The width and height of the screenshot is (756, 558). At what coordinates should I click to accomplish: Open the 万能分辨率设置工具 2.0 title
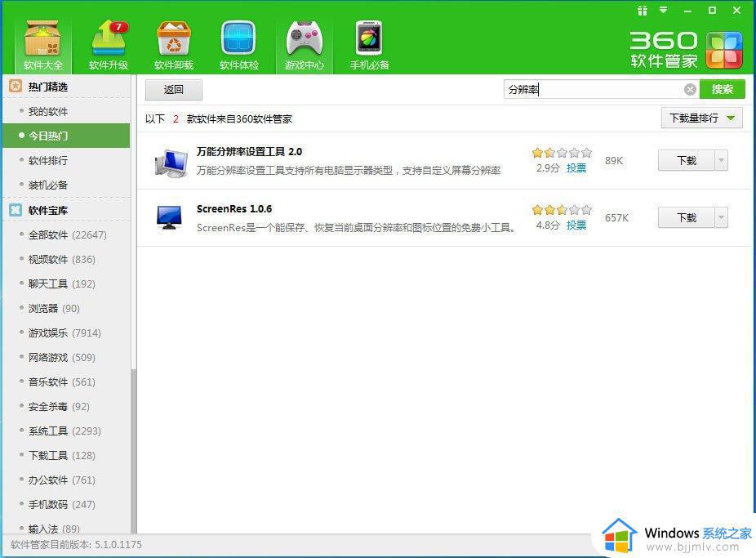(249, 151)
